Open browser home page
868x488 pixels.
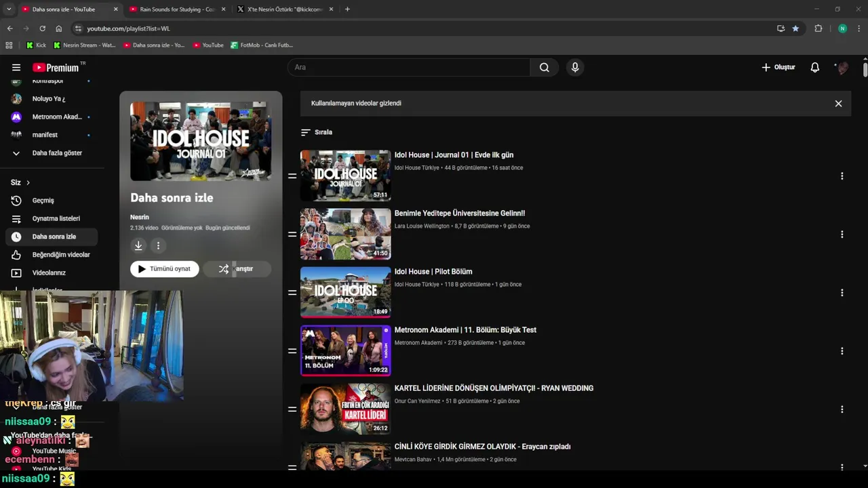58,28
